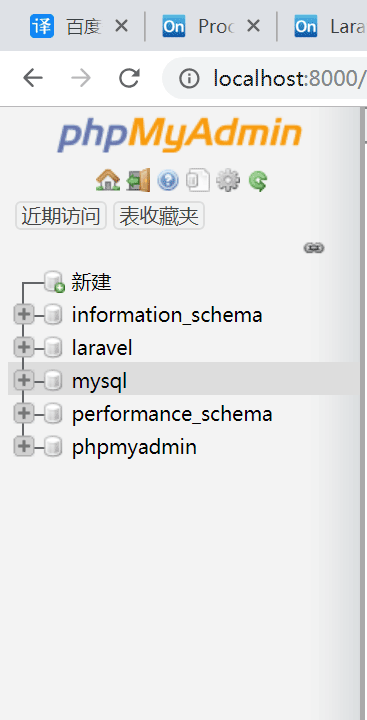Click the phpMyAdmin logo

(x=180, y=135)
